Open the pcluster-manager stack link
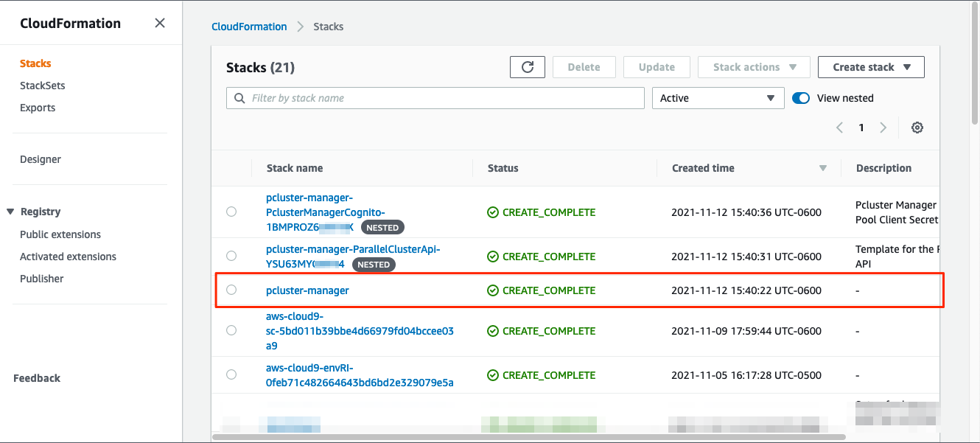Image resolution: width=980 pixels, height=443 pixels. point(307,290)
